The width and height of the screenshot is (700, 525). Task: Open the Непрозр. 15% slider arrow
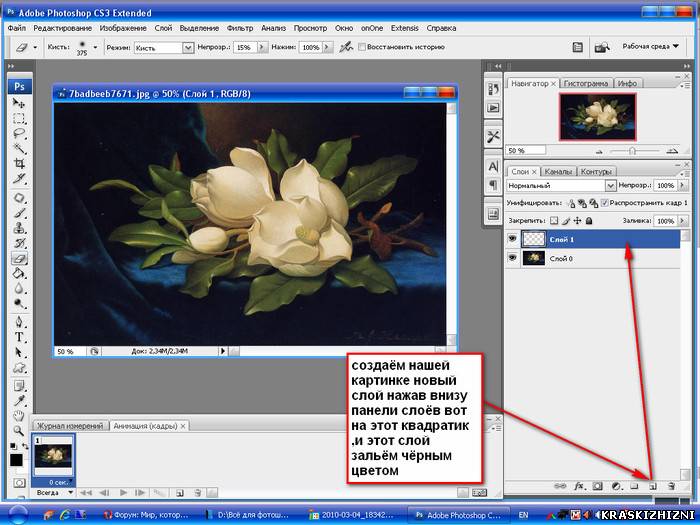[x=262, y=47]
